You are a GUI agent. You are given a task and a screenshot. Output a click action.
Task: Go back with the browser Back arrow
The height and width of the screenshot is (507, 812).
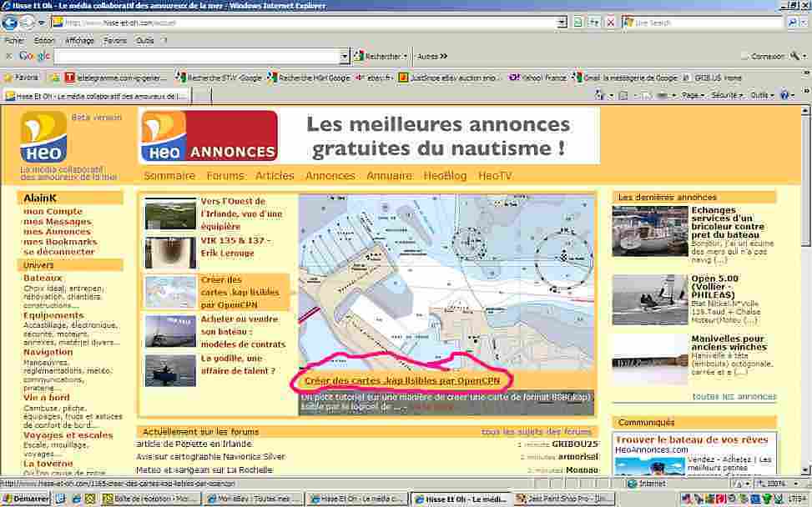10,23
